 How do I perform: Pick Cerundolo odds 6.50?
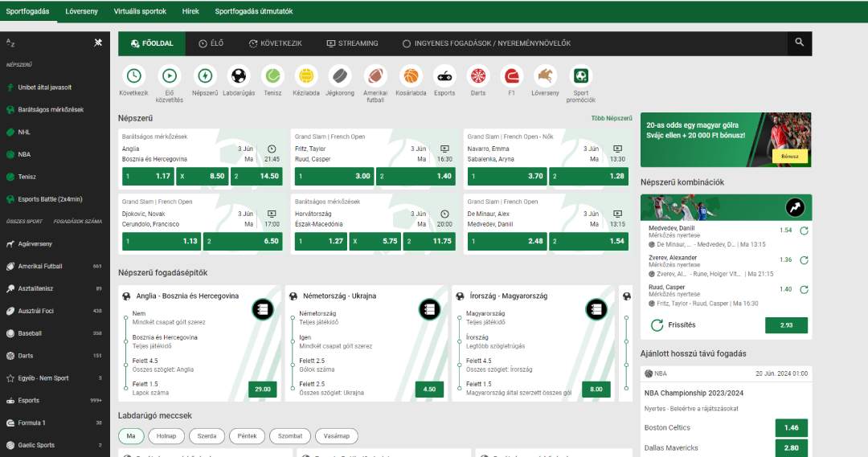click(x=243, y=241)
